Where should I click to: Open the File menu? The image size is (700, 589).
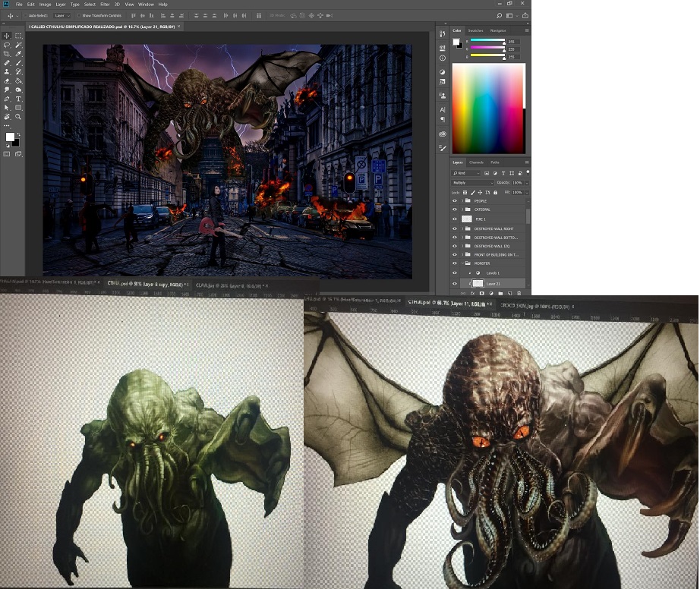pos(19,5)
